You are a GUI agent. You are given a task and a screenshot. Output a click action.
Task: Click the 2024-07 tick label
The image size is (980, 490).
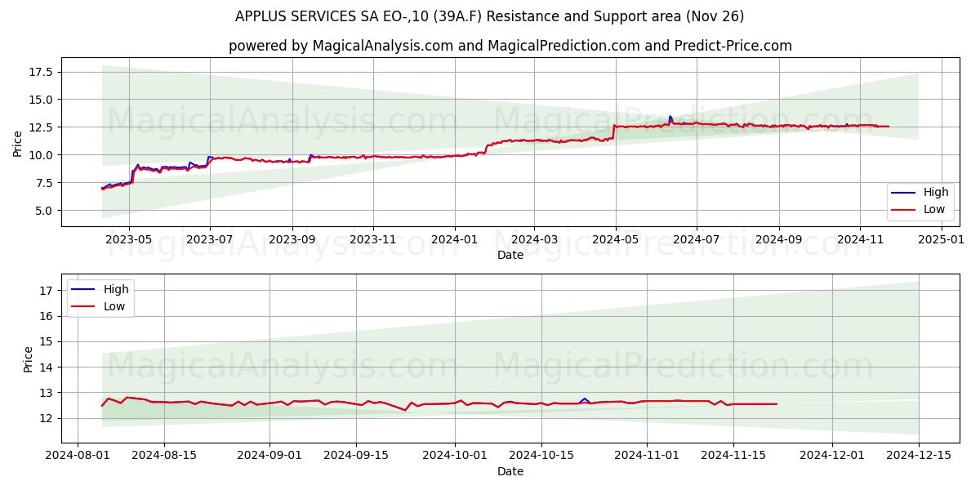pos(696,240)
